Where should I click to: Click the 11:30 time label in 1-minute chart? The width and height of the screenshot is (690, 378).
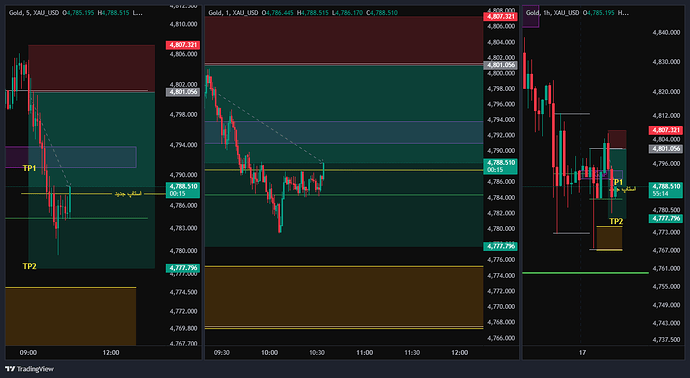pyautogui.click(x=412, y=352)
